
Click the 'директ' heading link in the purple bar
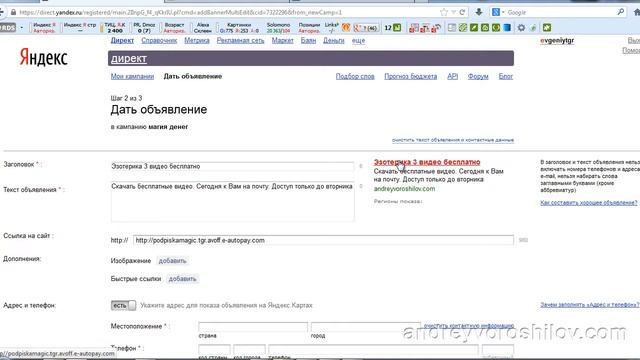pyautogui.click(x=129, y=58)
